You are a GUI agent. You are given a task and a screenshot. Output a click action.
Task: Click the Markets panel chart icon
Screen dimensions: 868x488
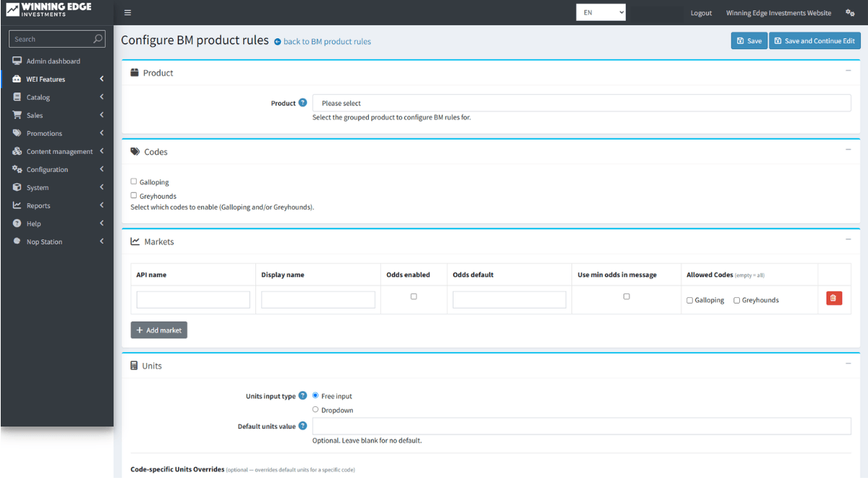[x=135, y=241]
